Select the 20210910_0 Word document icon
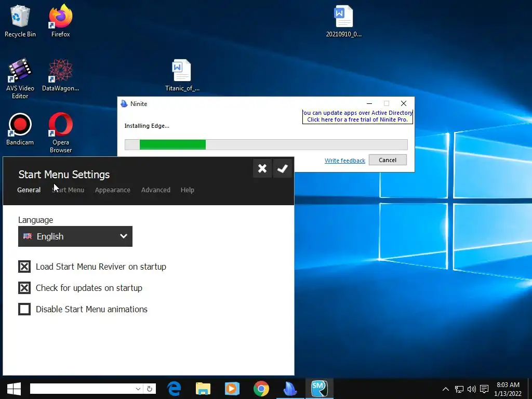 344,21
